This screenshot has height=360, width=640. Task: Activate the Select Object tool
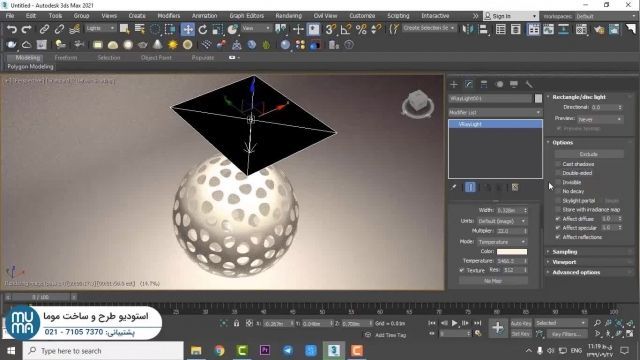point(124,29)
